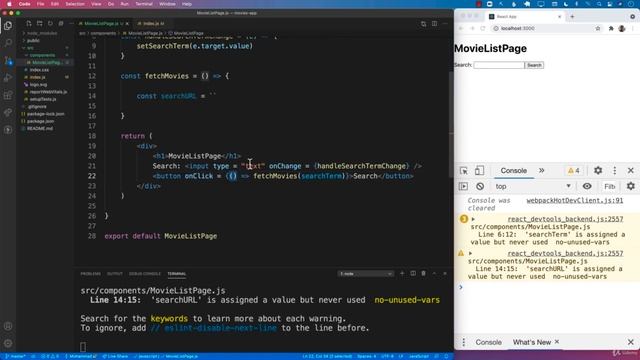Collapse the components folder
640x360 pixels.
pos(42,55)
